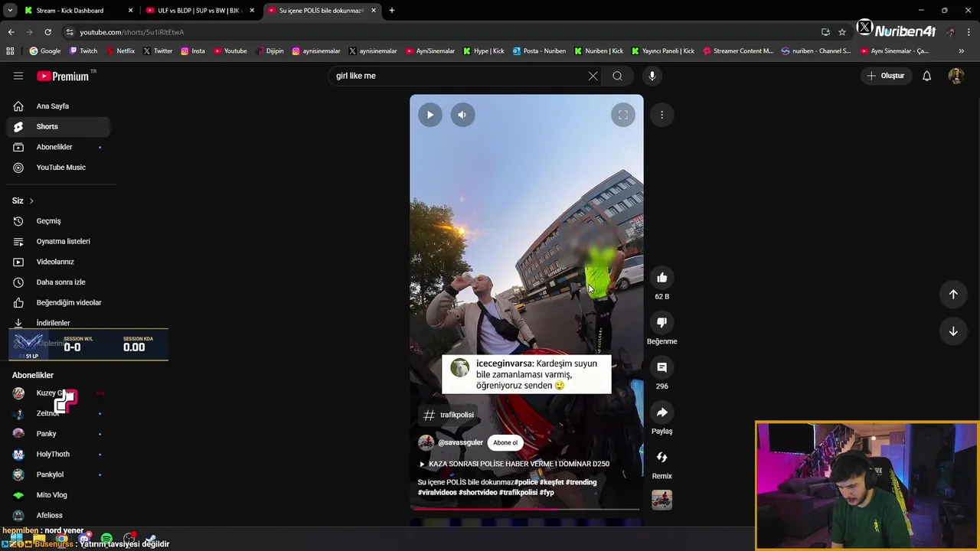The height and width of the screenshot is (551, 980).
Task: Open Oynatma listeleri
Action: pos(58,241)
